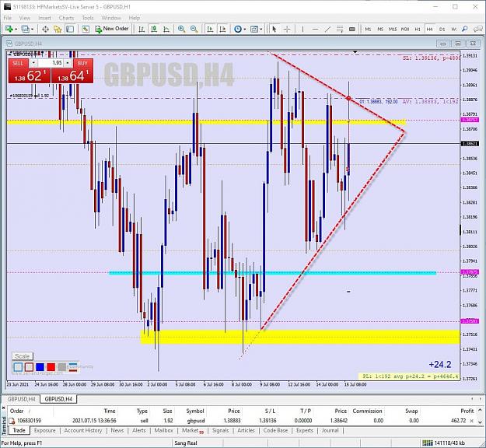The image size is (486, 448).
Task: Enable Auto Scroll chart icon
Action: pyautogui.click(x=210, y=29)
